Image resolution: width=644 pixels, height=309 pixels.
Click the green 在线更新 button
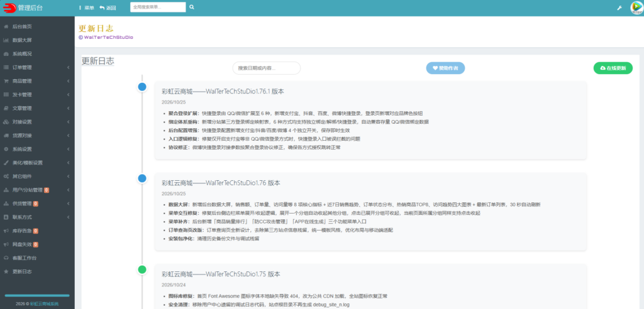point(613,68)
